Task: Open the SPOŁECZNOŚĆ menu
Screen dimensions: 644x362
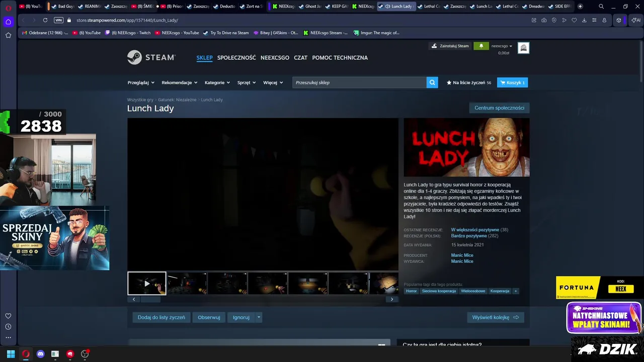Action: [x=236, y=58]
